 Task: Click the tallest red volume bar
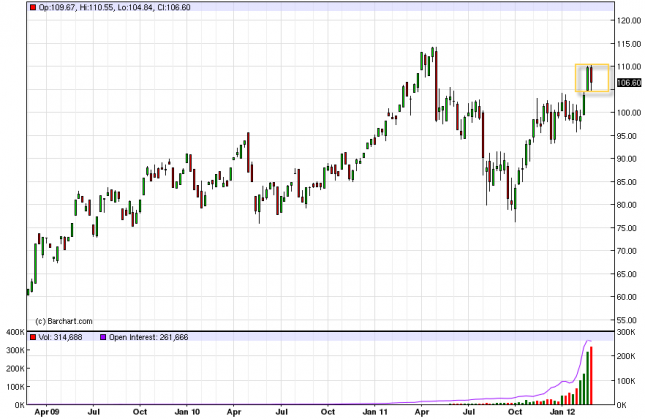pyautogui.click(x=591, y=375)
